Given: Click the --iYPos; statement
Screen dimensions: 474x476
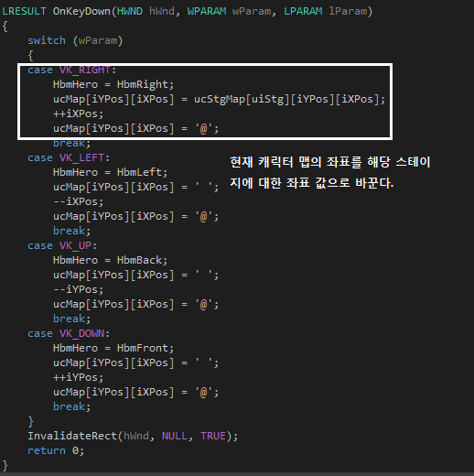Looking at the screenshot, I should point(79,289).
